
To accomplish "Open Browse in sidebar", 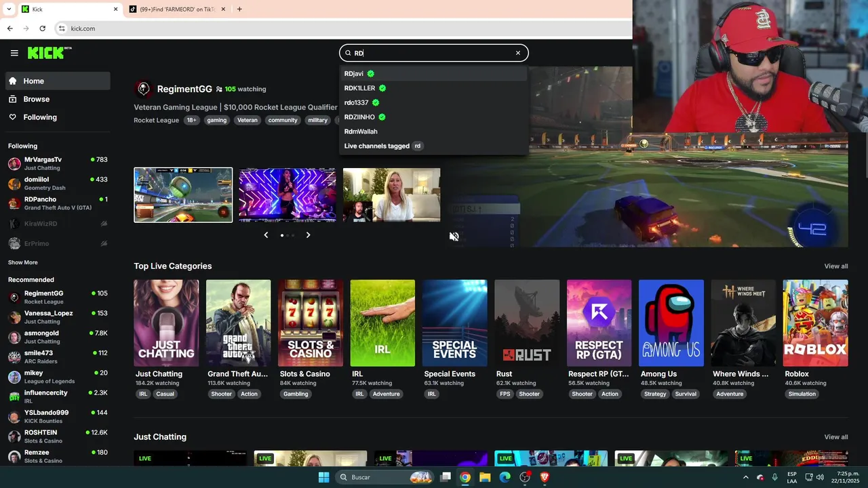I will (x=58, y=99).
